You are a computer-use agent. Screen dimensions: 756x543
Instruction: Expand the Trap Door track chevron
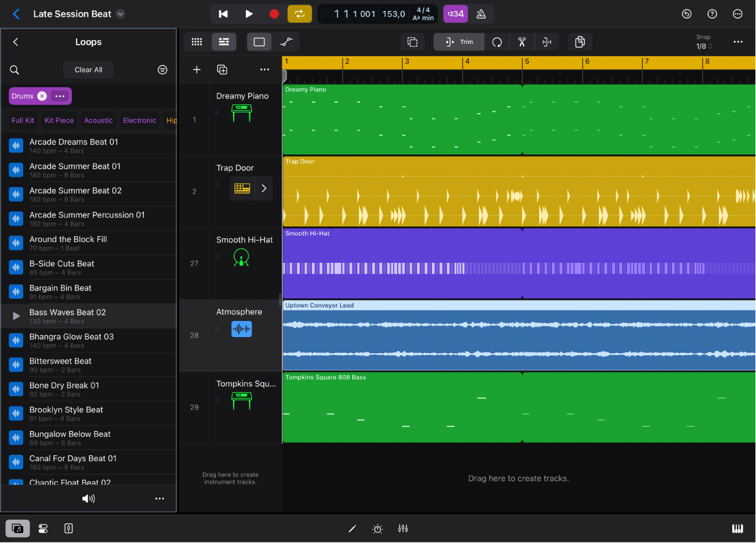[x=264, y=188]
